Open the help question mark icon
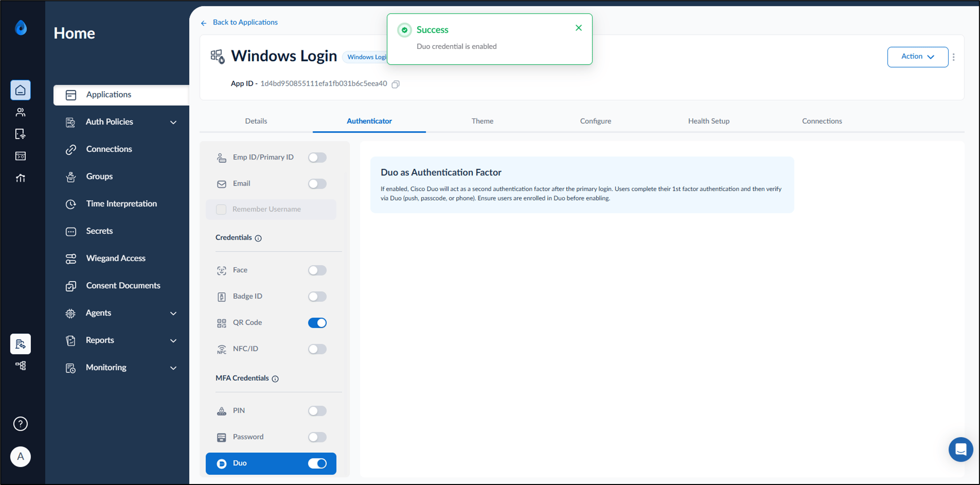Screen dimensions: 980x485 pos(21,424)
